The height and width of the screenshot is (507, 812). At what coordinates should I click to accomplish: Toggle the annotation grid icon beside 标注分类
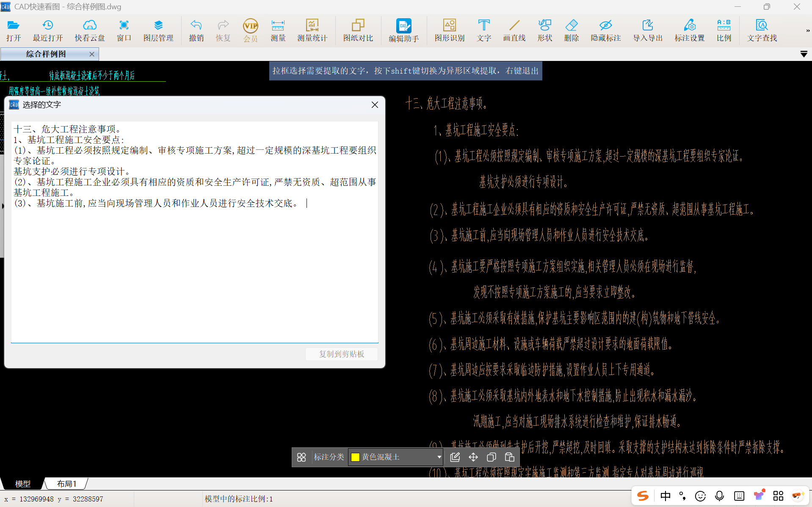click(x=301, y=457)
